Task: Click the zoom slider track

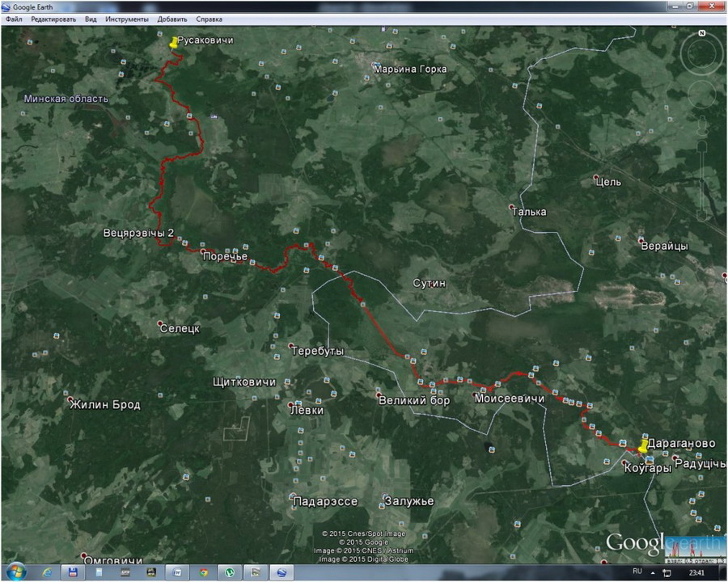Action: pyautogui.click(x=702, y=182)
